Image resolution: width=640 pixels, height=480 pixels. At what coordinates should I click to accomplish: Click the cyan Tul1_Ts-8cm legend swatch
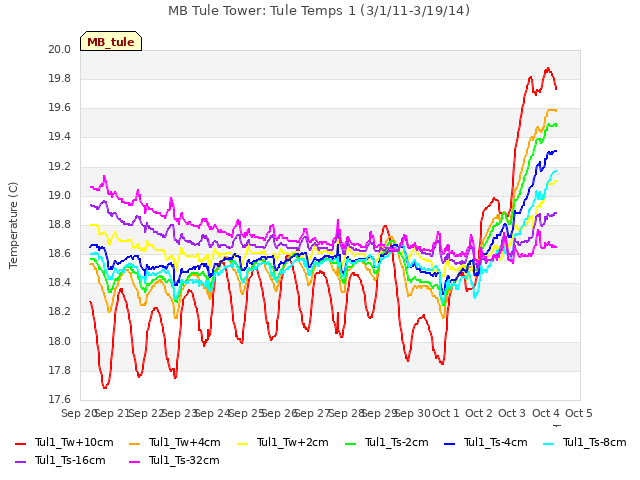pyautogui.click(x=549, y=444)
